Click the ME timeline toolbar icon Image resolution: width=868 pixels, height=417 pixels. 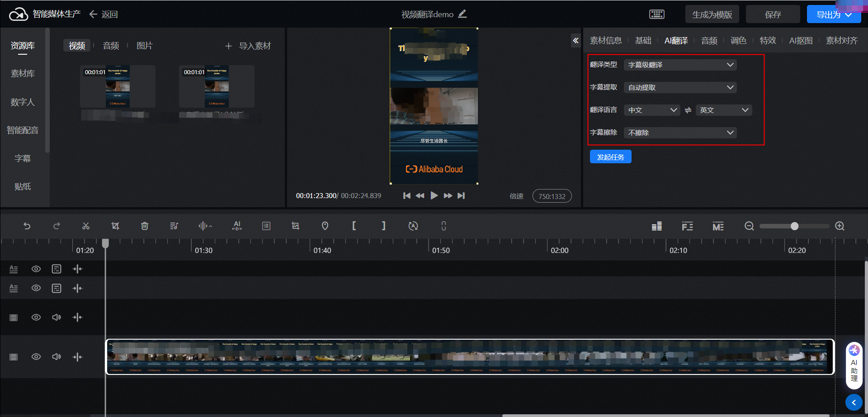click(x=718, y=226)
